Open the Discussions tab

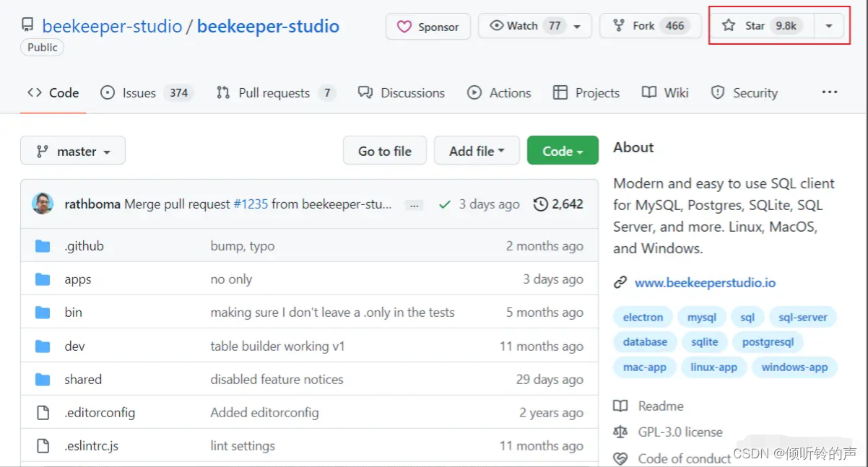click(x=402, y=92)
